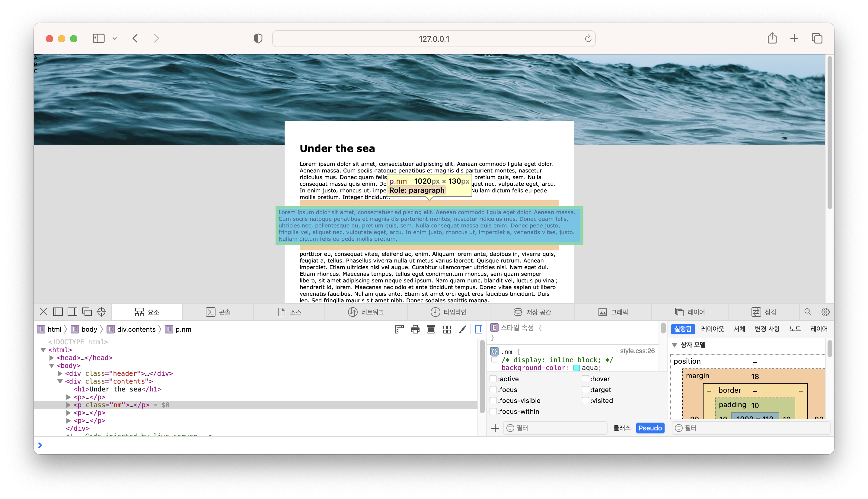
Task: Toggle details sidebar panel icon
Action: (478, 329)
